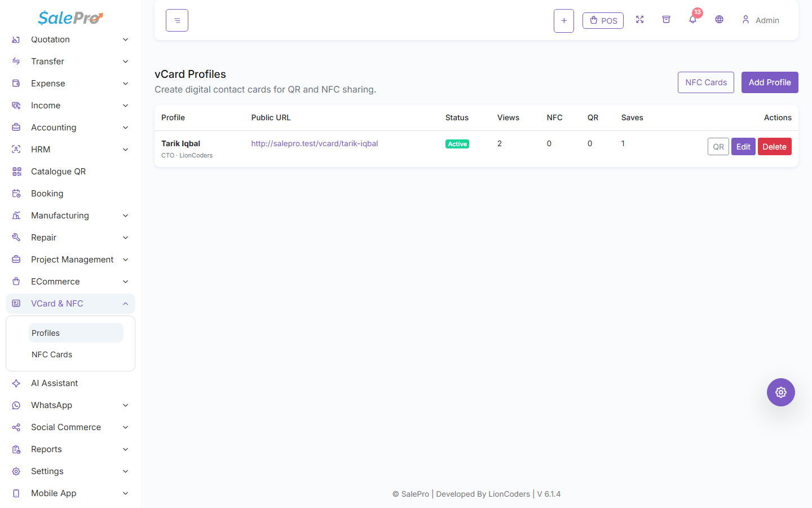Expand the Accounting menu chevron
Image resolution: width=812 pixels, height=508 pixels.
tap(126, 128)
